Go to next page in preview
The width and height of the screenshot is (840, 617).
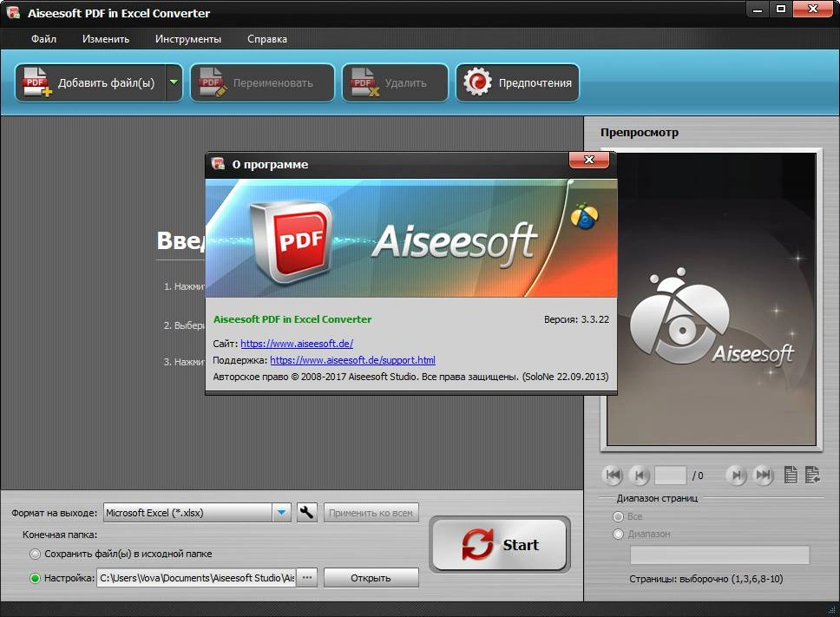click(x=737, y=475)
